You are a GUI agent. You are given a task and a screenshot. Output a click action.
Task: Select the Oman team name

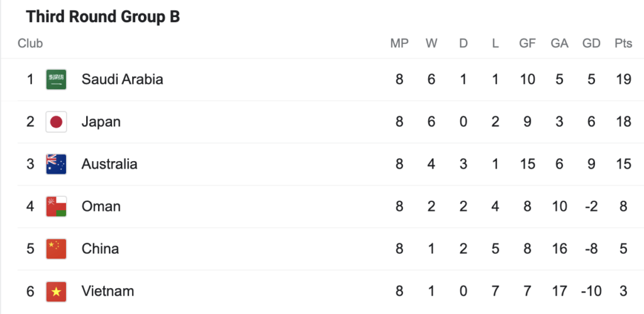tap(101, 206)
